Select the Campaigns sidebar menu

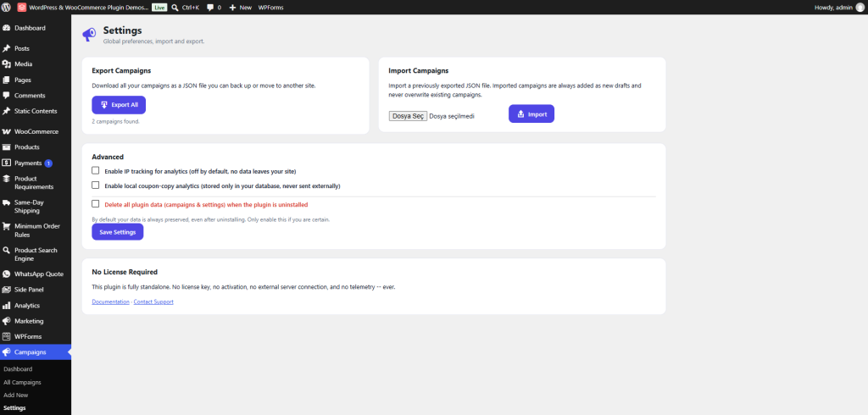pyautogui.click(x=36, y=352)
